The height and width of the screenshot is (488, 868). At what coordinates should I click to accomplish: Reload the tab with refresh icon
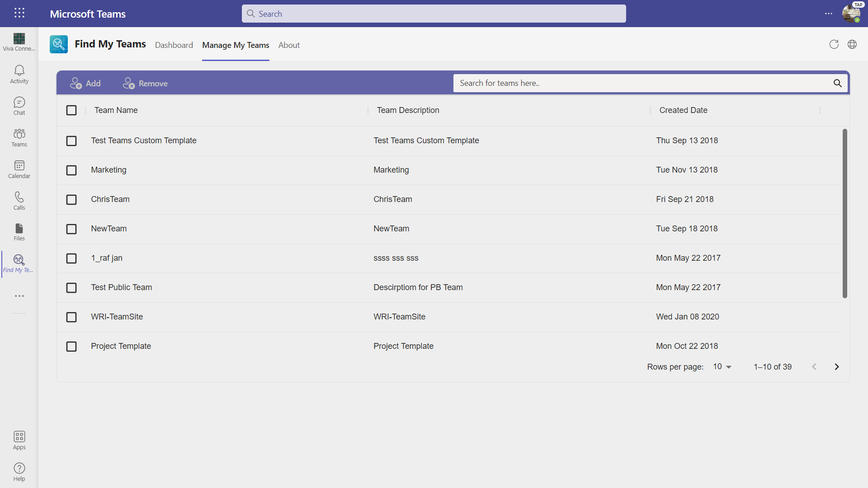(834, 44)
